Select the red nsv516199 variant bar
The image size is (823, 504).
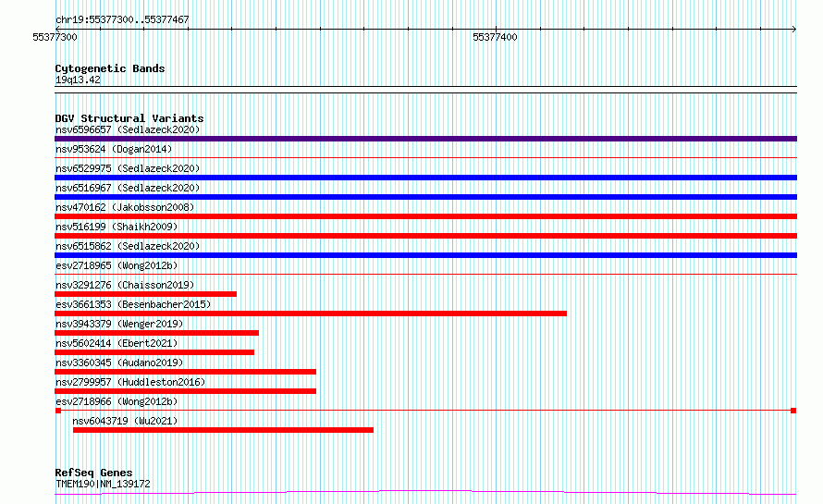coord(425,236)
